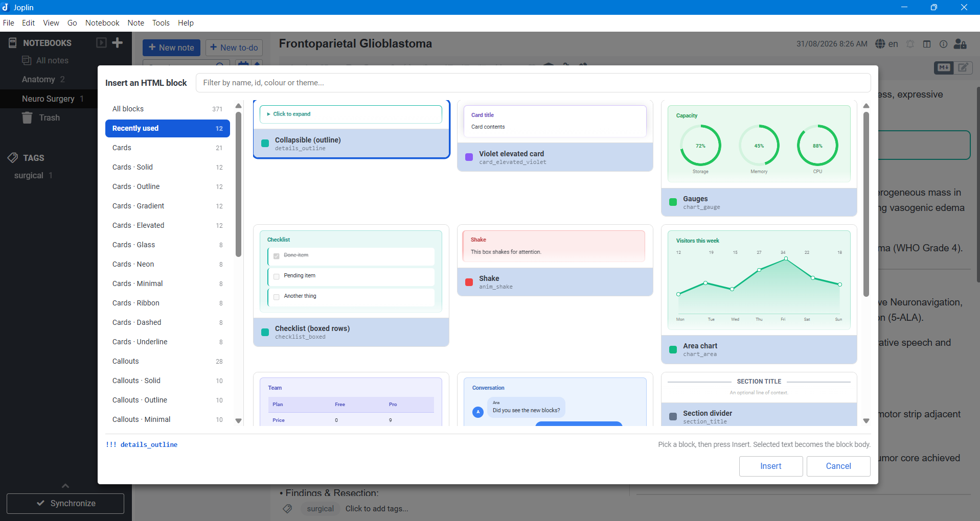Image resolution: width=980 pixels, height=521 pixels.
Task: Select the Callouts · Solid category
Action: pos(168,381)
